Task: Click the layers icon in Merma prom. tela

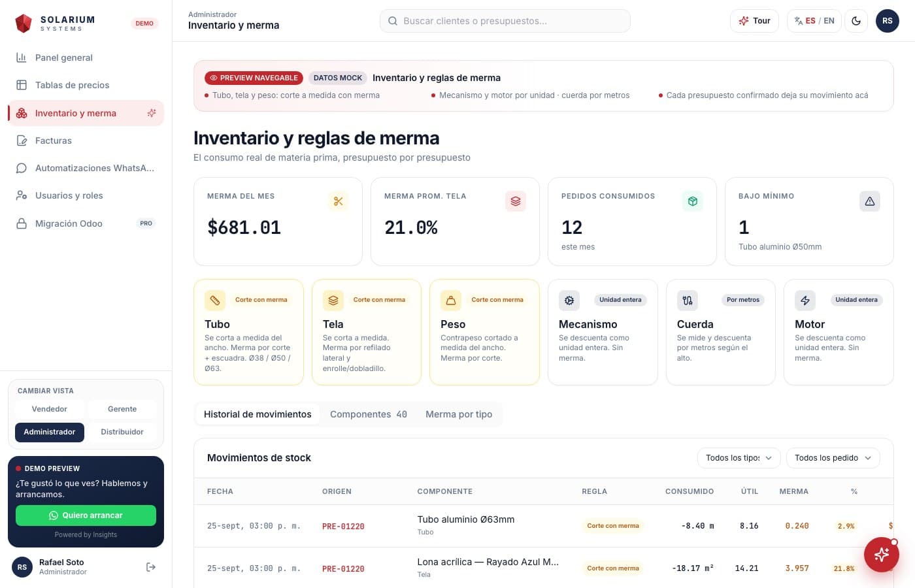Action: point(516,201)
